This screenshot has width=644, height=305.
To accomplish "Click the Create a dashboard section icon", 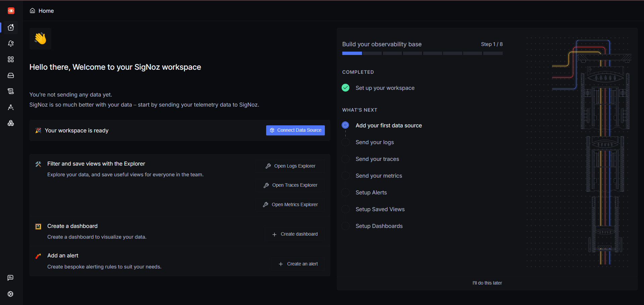I will 38,227.
